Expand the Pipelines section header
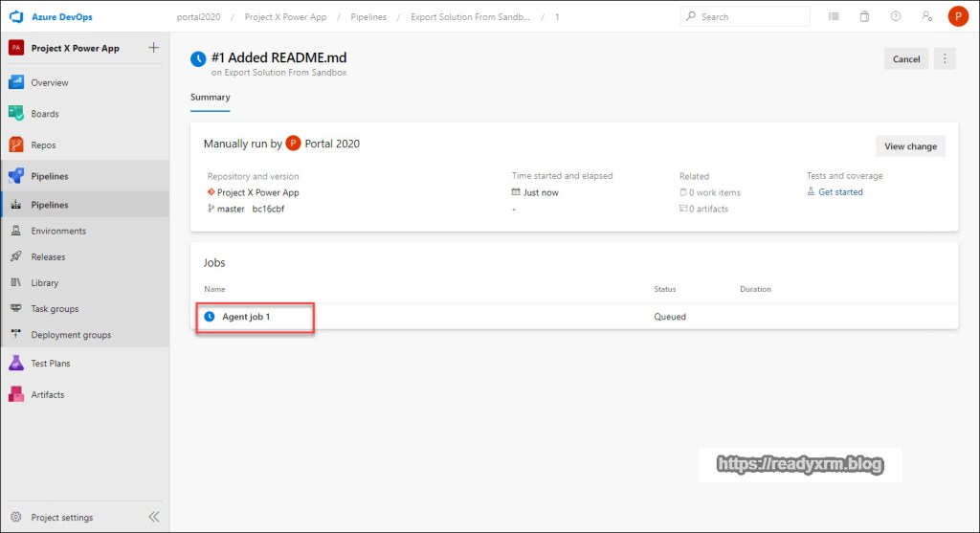This screenshot has width=980, height=533. 50,176
